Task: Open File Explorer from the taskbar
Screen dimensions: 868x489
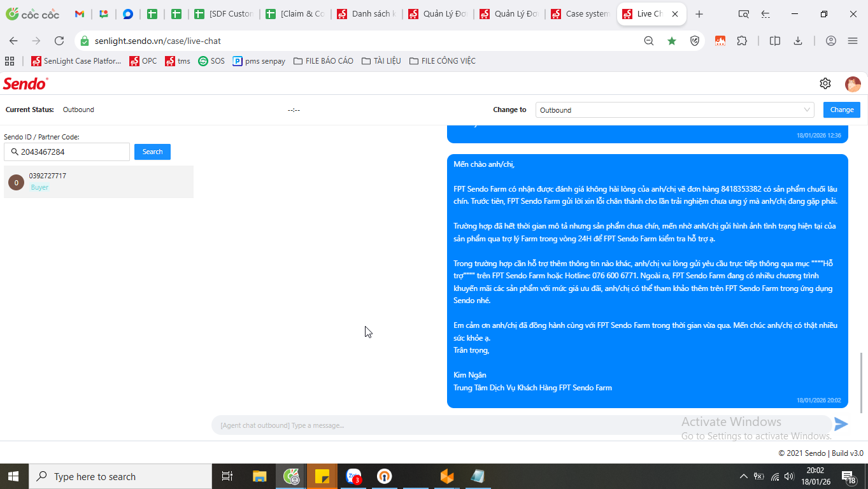Action: click(259, 476)
